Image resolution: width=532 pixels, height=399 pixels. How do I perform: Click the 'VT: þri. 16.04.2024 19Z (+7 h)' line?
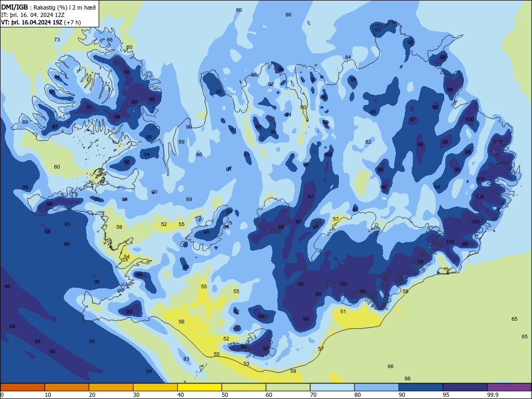pos(41,22)
